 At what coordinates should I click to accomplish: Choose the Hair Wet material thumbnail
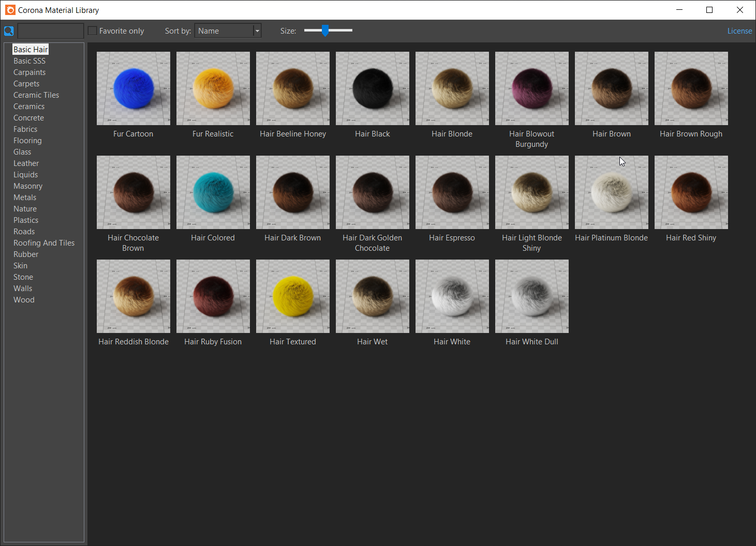[373, 296]
